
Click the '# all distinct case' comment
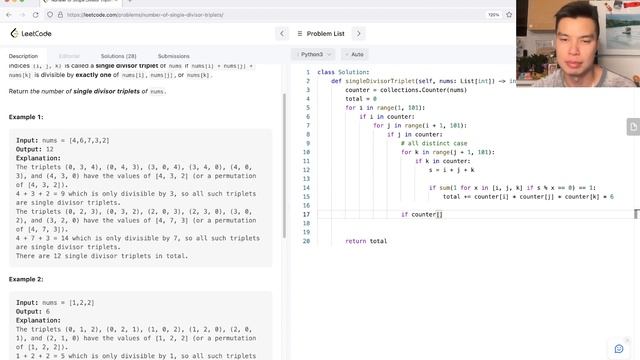pos(434,143)
